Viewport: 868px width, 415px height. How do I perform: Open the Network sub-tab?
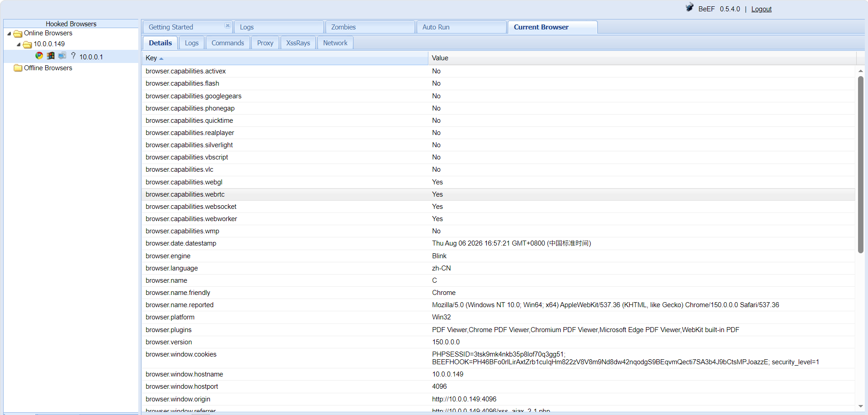tap(335, 43)
